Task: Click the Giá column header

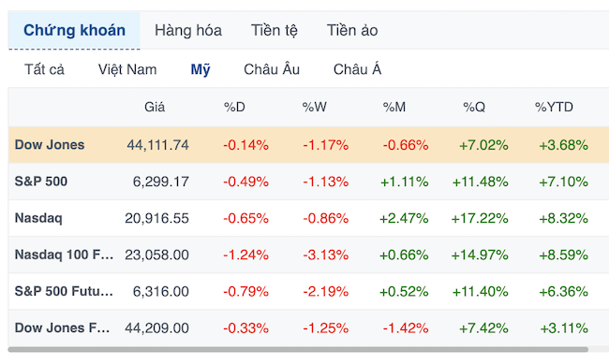Action: pos(155,107)
